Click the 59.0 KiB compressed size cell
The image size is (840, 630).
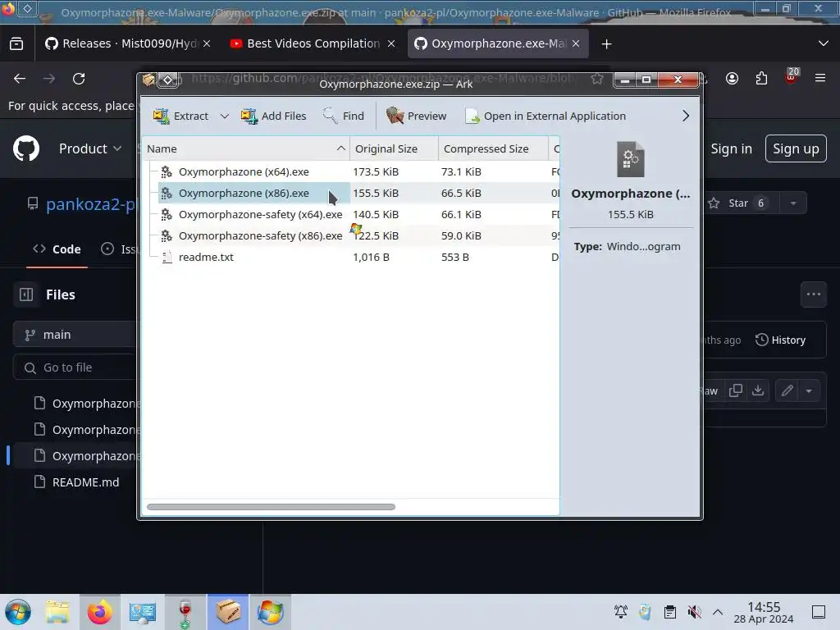click(461, 235)
